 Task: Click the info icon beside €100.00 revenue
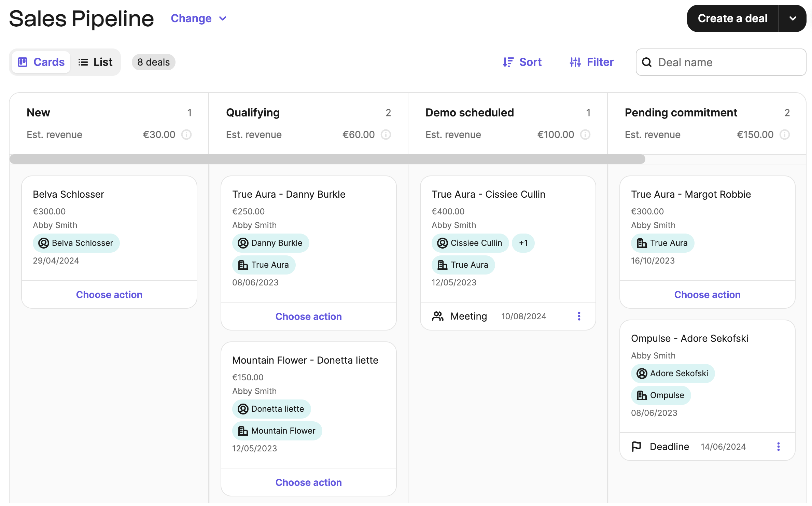[x=585, y=135]
